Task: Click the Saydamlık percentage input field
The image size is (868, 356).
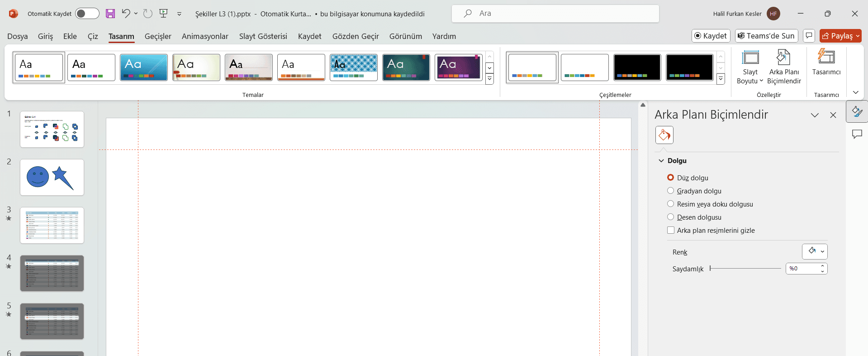Action: [x=802, y=269]
